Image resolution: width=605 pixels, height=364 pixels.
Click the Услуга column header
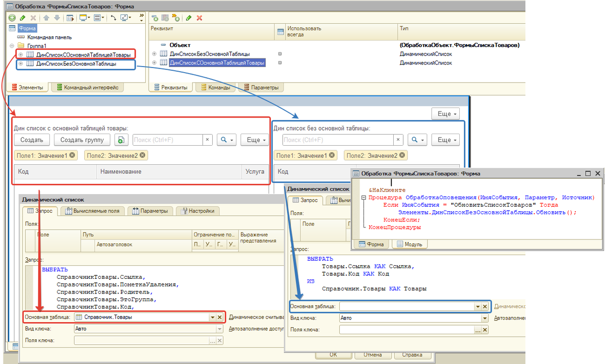pos(255,172)
